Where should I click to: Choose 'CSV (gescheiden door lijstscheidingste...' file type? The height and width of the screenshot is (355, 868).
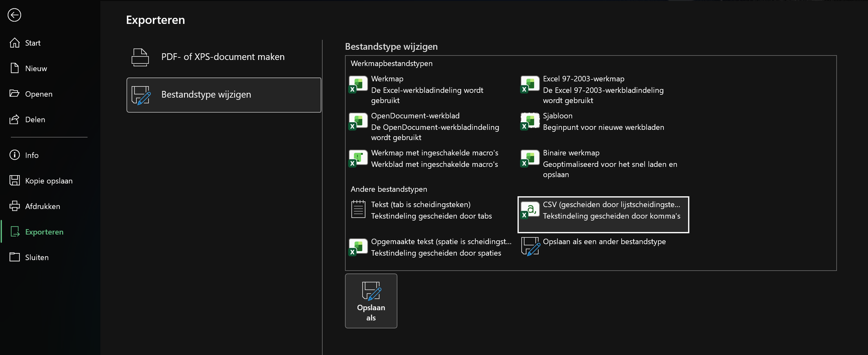pyautogui.click(x=603, y=215)
